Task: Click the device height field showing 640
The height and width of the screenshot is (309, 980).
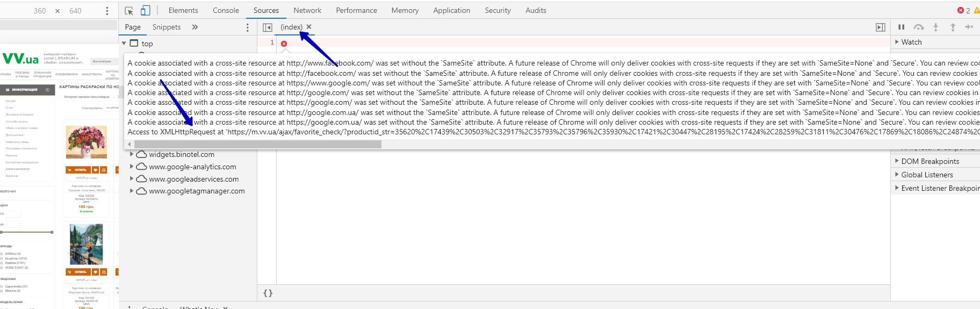Action: pos(75,11)
